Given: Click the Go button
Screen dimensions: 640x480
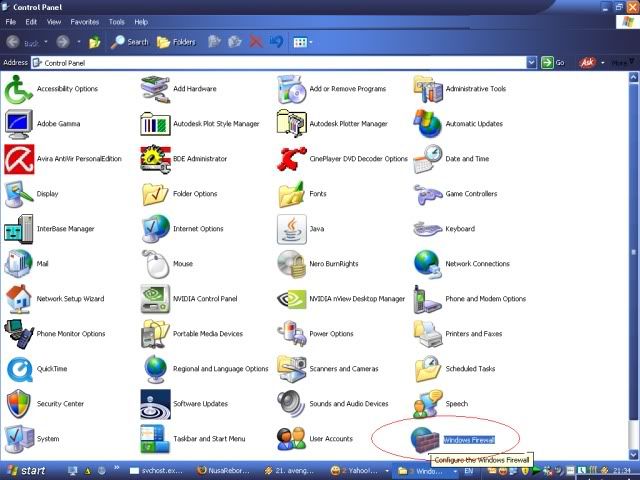Looking at the screenshot, I should point(553,62).
